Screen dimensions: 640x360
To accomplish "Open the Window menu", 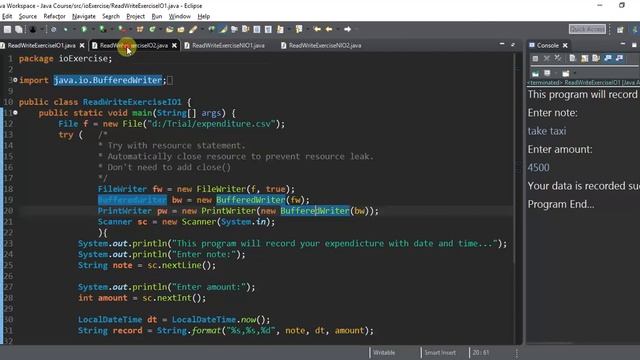I will (180, 16).
